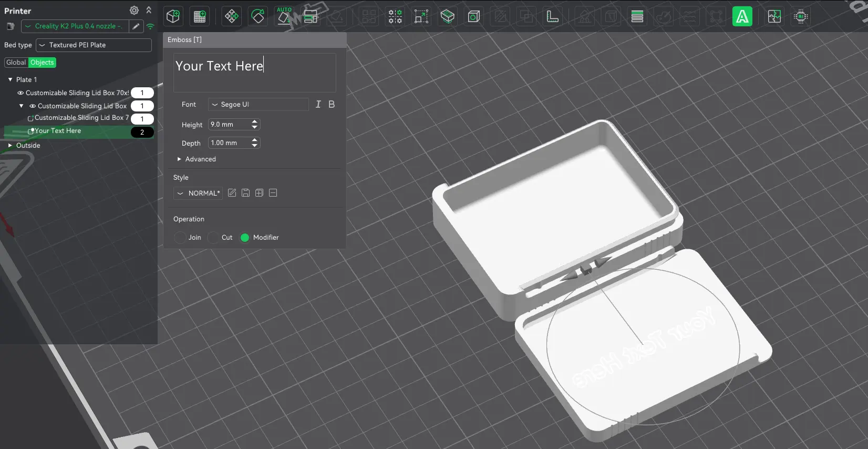The width and height of the screenshot is (868, 449).
Task: Collapse the Printer panel with double chevron
Action: (x=149, y=11)
